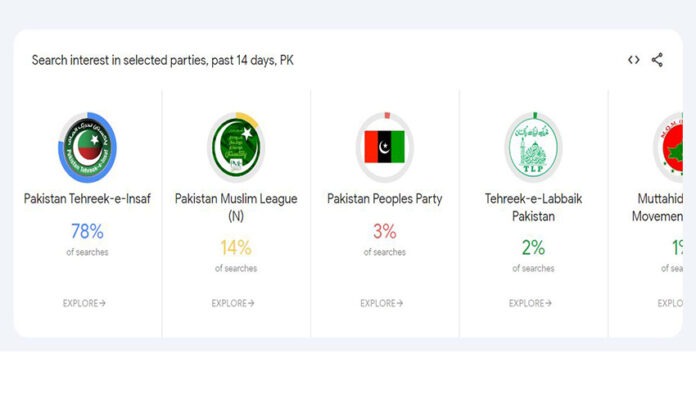The height and width of the screenshot is (409, 696).
Task: Select the Pakistan Peoples Party name
Action: tap(385, 199)
